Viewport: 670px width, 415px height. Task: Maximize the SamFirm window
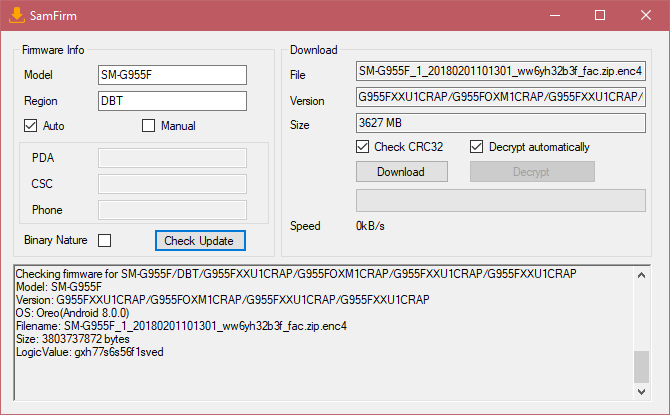point(600,15)
